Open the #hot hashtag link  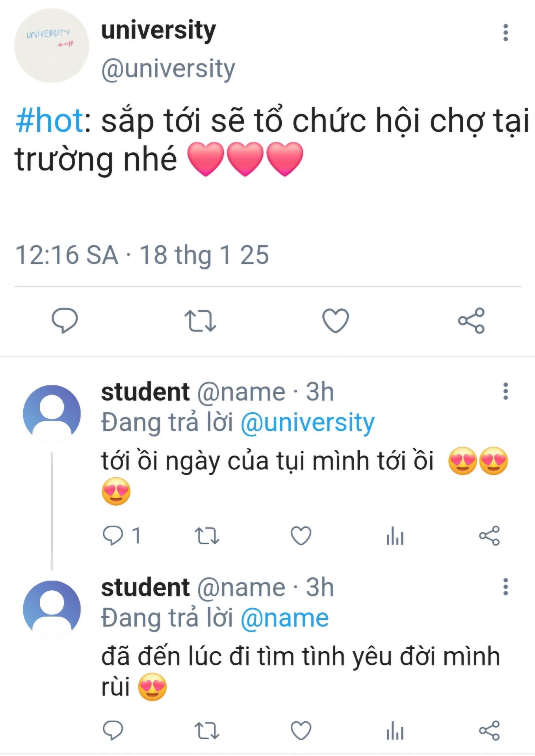50,120
